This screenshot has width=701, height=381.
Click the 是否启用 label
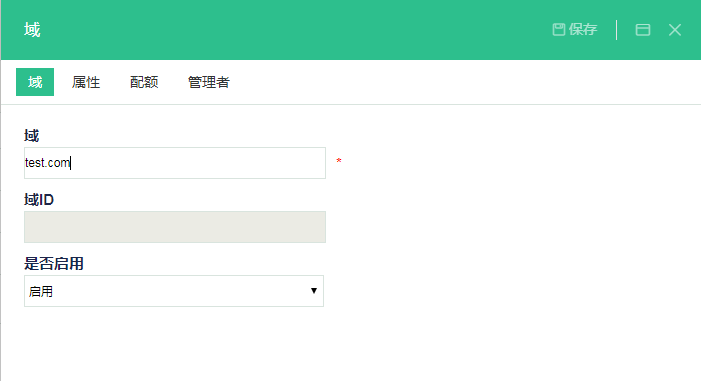coord(54,263)
